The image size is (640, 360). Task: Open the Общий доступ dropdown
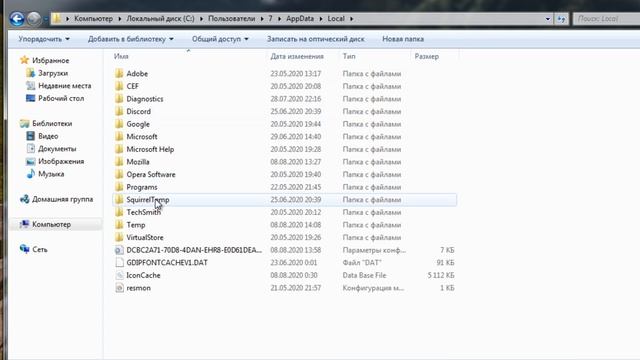[220, 39]
